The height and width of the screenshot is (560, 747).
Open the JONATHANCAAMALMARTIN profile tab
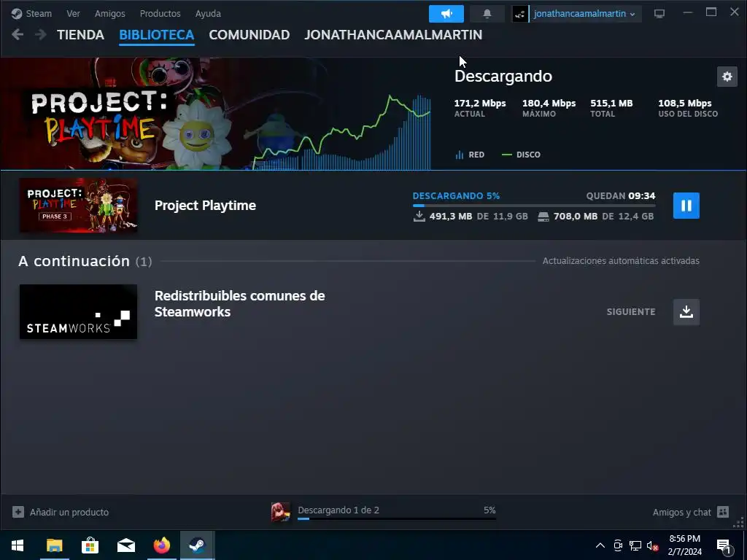[393, 35]
